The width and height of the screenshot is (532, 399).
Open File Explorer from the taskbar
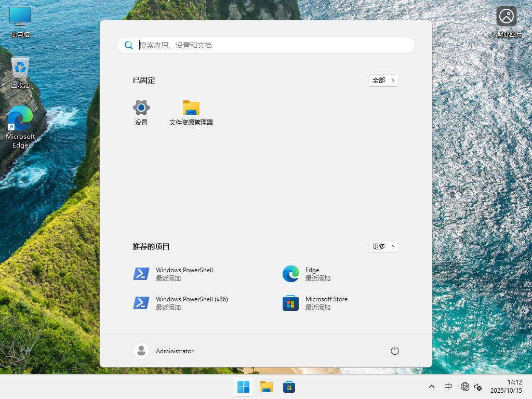tap(266, 387)
